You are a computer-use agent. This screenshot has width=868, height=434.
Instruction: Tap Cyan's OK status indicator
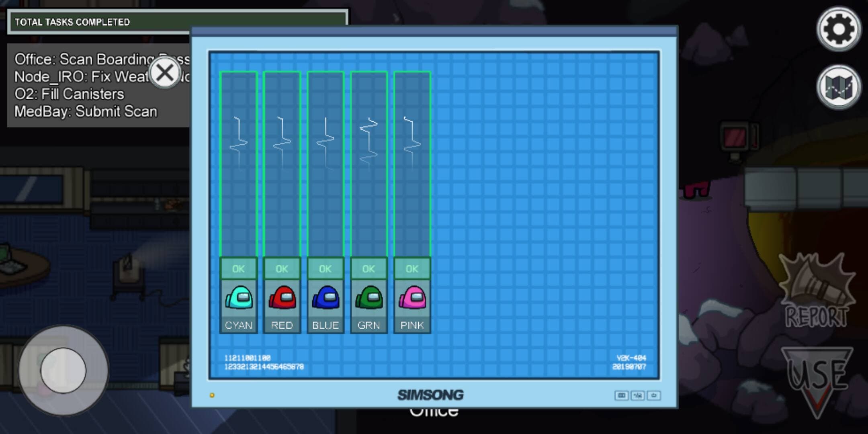pyautogui.click(x=239, y=268)
